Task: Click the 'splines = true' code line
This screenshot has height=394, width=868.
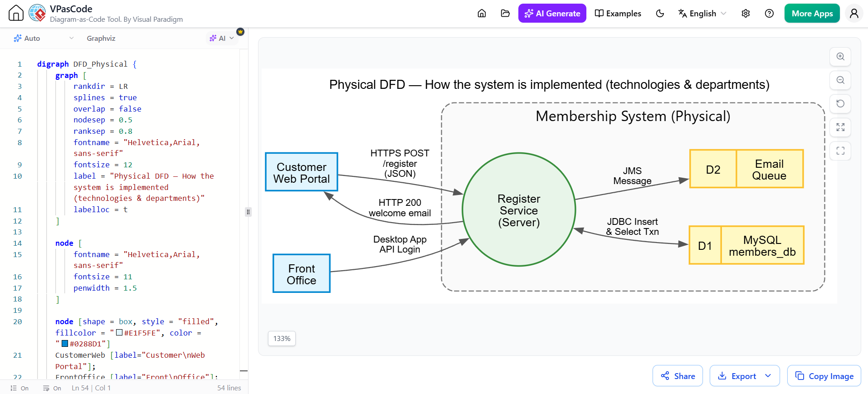Action: pos(105,97)
